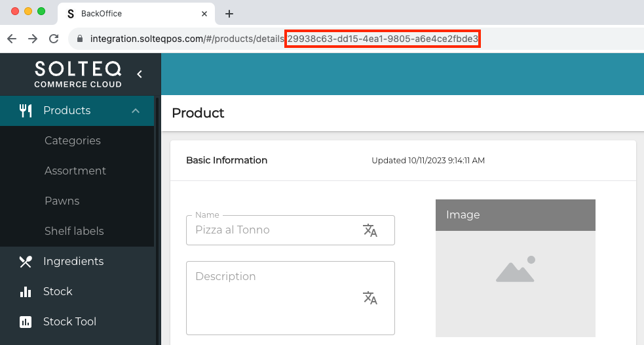This screenshot has width=644, height=345.
Task: Click the Name input field
Action: coord(275,230)
